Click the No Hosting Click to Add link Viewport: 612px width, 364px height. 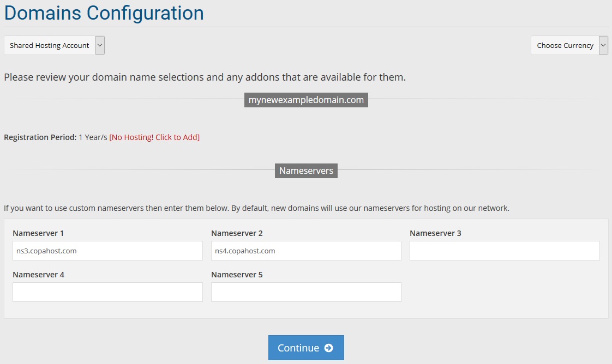pos(154,137)
